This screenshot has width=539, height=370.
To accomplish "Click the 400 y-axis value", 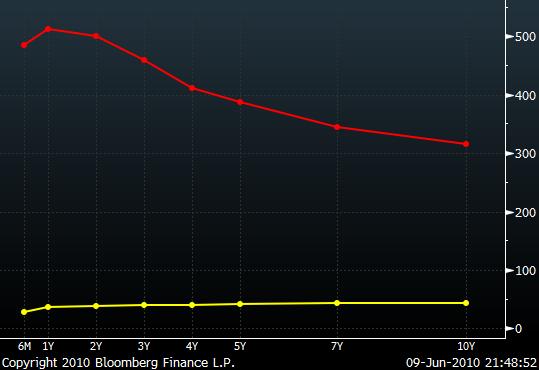I will click(x=525, y=96).
